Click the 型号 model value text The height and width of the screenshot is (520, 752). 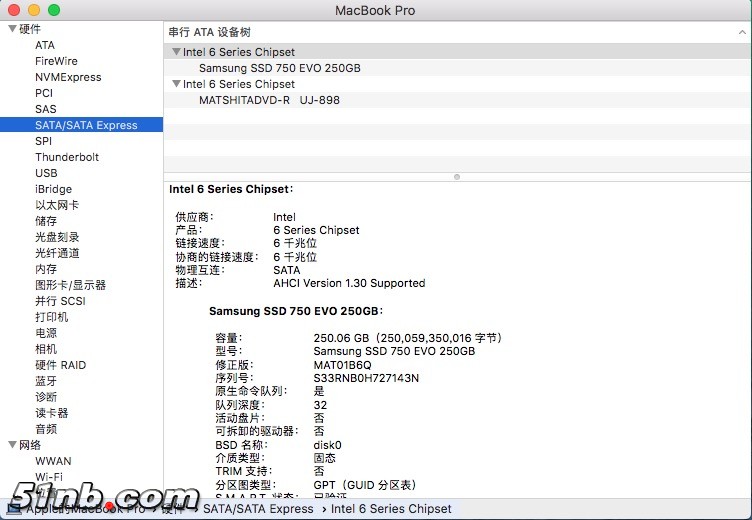coord(394,351)
